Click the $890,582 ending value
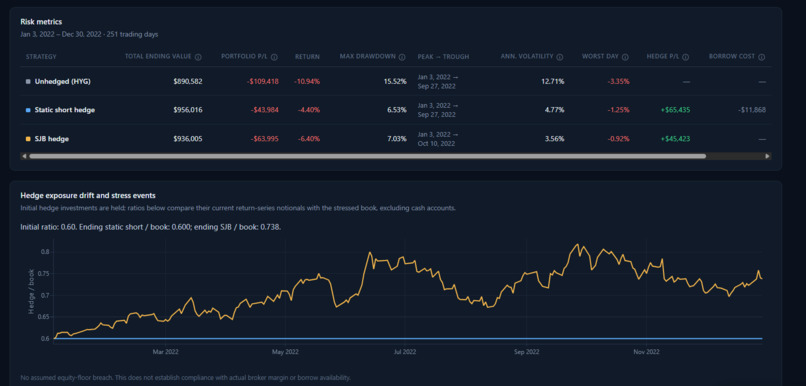Viewport: 806px width, 386px height. click(188, 81)
